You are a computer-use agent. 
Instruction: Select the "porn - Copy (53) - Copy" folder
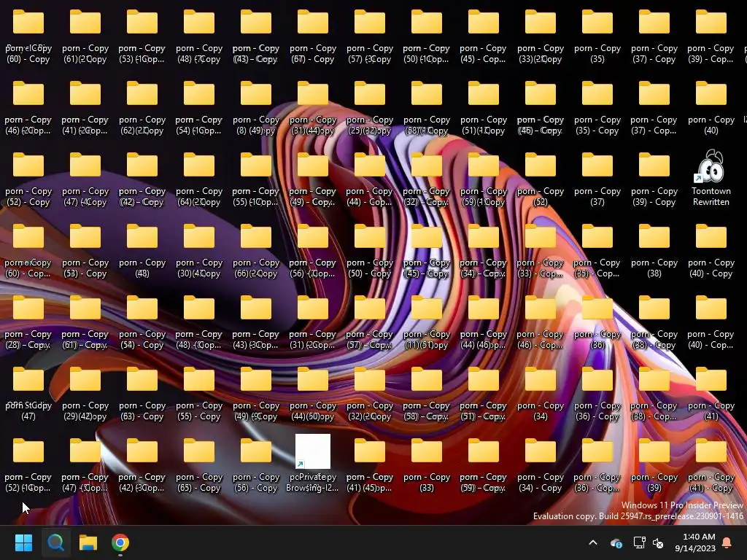[85, 249]
